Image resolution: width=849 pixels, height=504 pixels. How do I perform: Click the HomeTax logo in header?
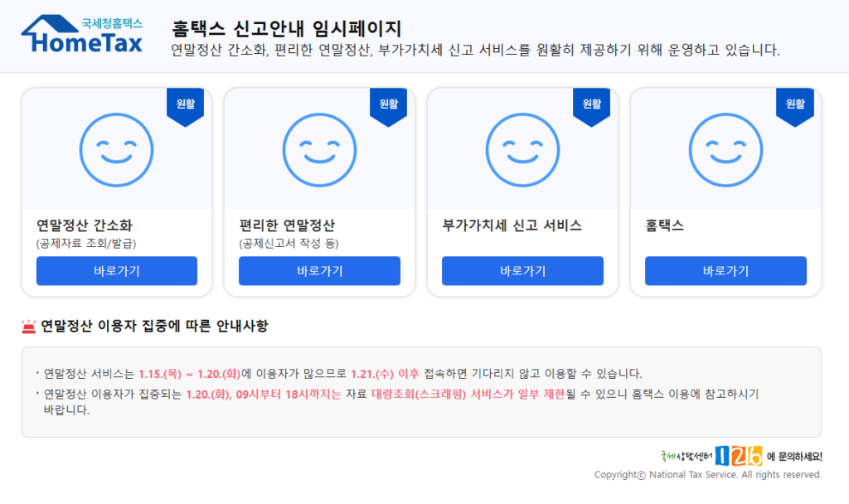(x=82, y=35)
